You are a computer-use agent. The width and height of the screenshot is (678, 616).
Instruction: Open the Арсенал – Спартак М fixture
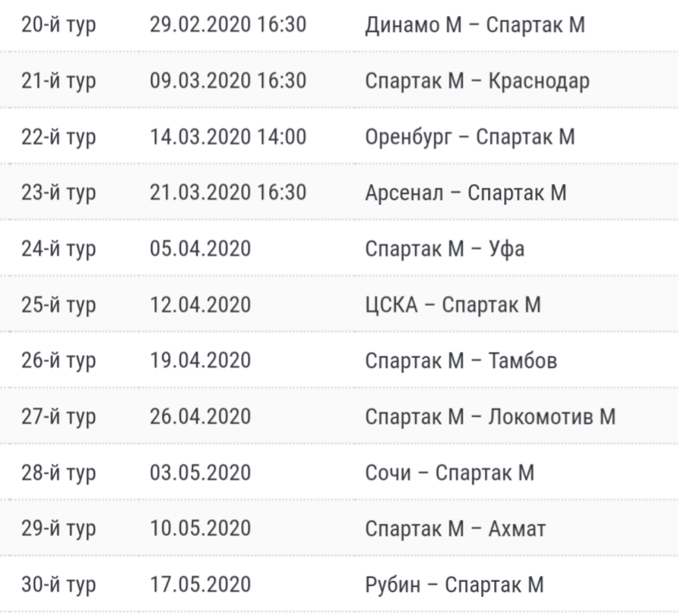(x=466, y=193)
